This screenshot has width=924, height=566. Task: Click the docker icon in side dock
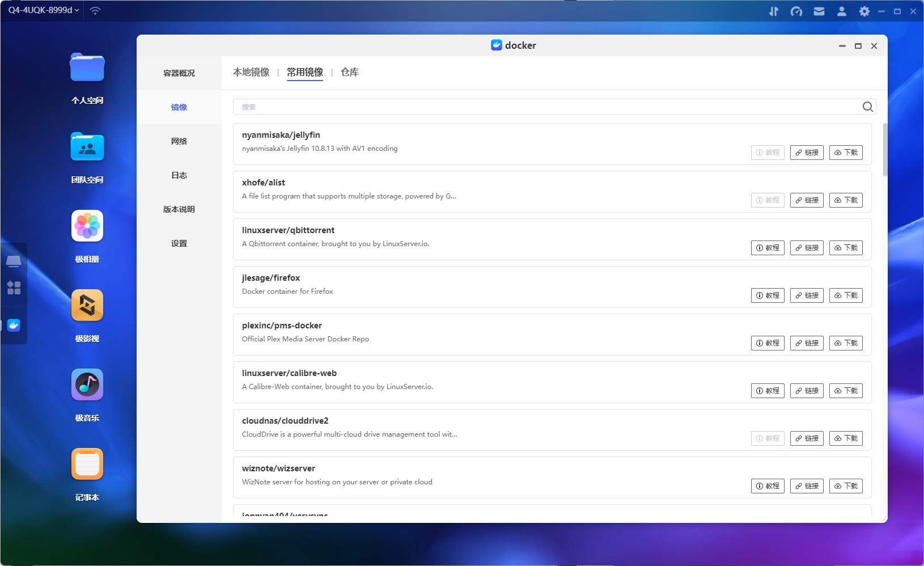(x=14, y=325)
